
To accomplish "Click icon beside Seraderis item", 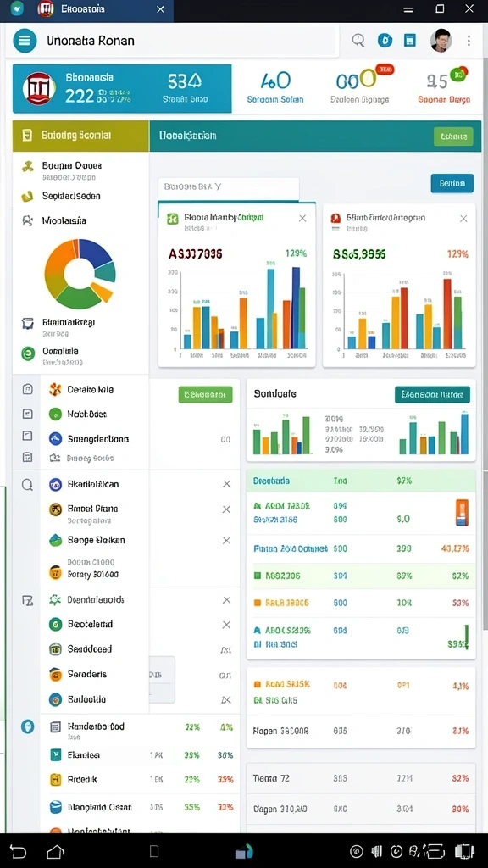I will pyautogui.click(x=55, y=675).
